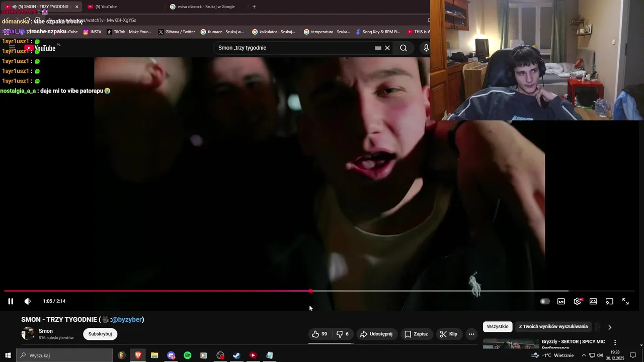This screenshot has width=644, height=362.
Task: Open the Gryzzly SEKTOR video thumbnail
Action: [x=511, y=344]
